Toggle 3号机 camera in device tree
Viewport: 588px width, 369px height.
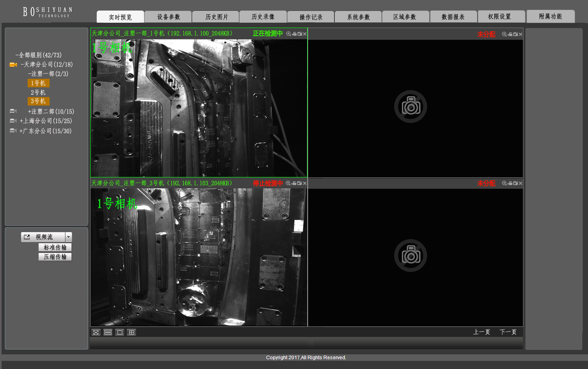coord(38,101)
